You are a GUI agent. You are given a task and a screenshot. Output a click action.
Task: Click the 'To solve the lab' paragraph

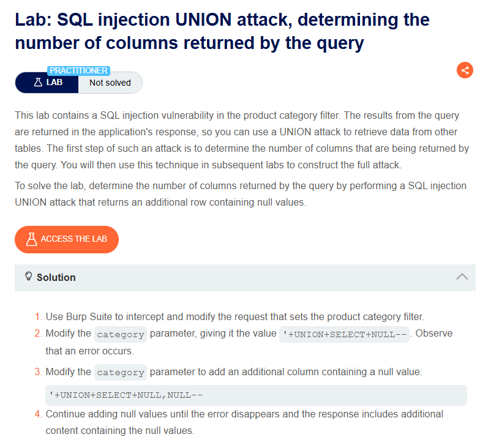point(241,194)
